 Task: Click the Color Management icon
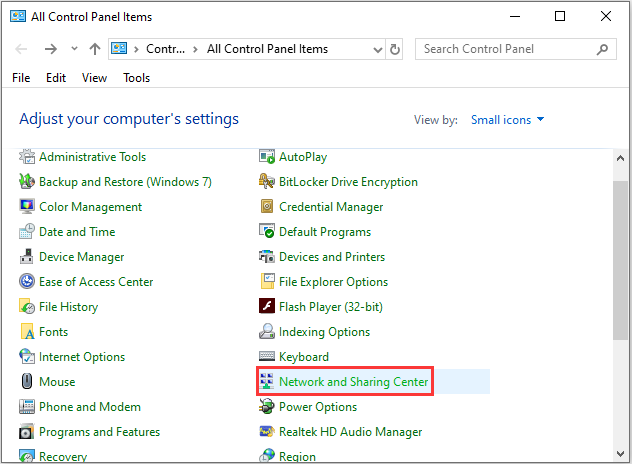[x=27, y=207]
